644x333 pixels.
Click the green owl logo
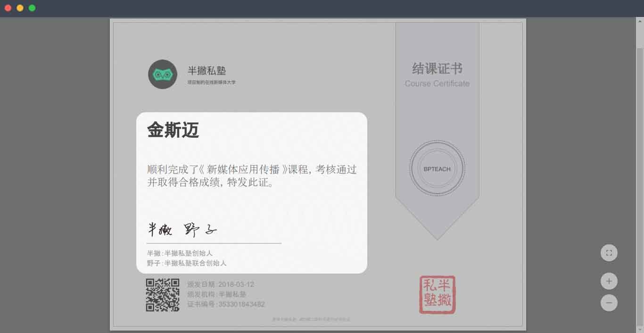pos(163,75)
